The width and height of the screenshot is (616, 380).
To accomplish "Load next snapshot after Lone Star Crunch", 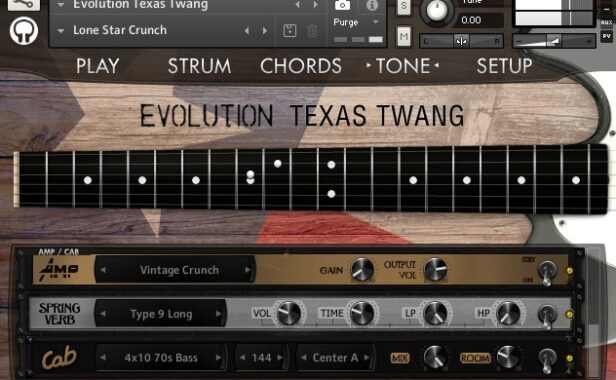I will 265,30.
